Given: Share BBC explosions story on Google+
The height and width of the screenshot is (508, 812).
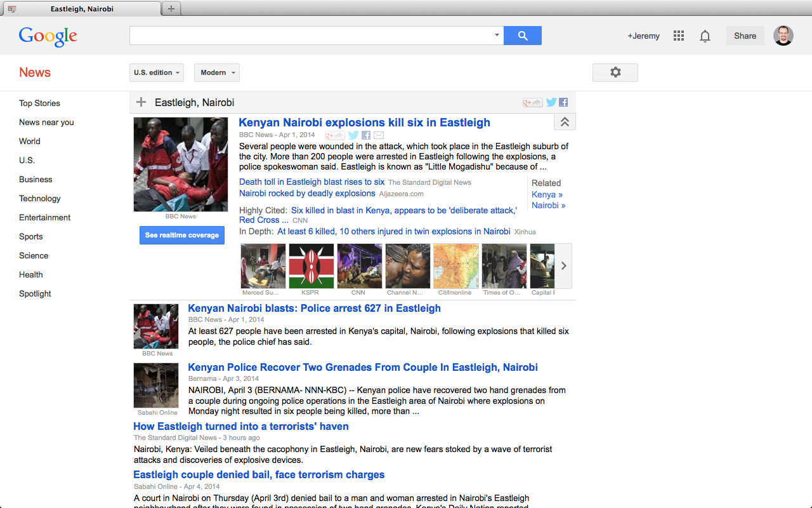Looking at the screenshot, I should click(334, 135).
